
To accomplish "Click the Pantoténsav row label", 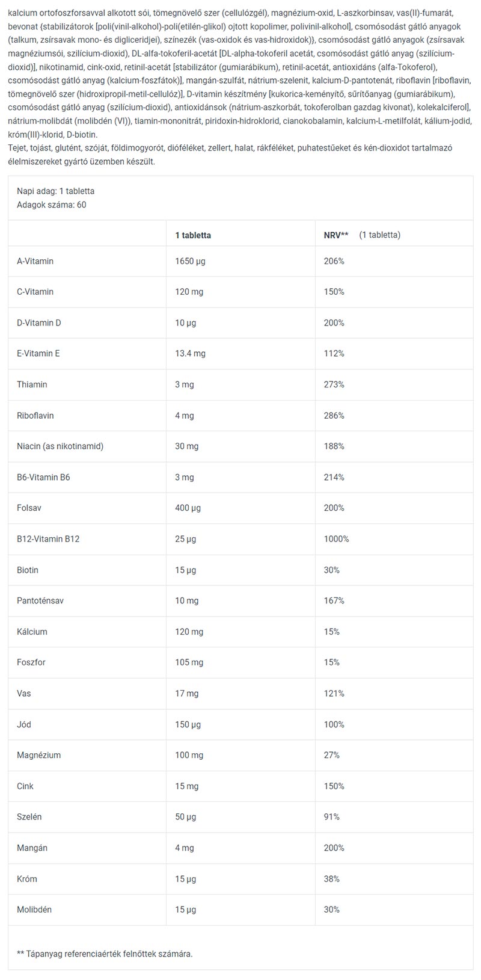I will (x=40, y=601).
